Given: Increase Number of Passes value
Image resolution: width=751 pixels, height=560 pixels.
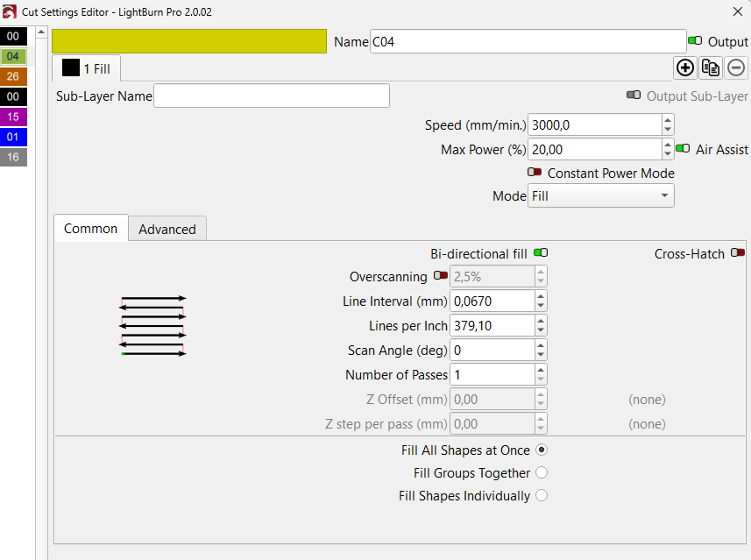Looking at the screenshot, I should (x=541, y=369).
